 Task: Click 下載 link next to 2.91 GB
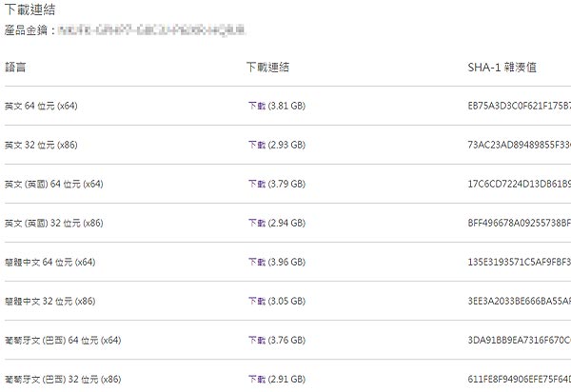coord(256,379)
